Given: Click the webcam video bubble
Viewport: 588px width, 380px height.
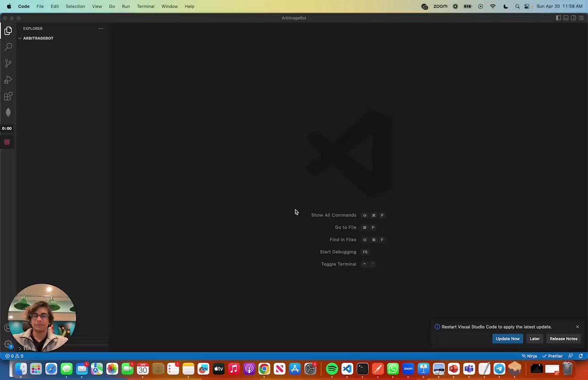Looking at the screenshot, I should [x=42, y=318].
